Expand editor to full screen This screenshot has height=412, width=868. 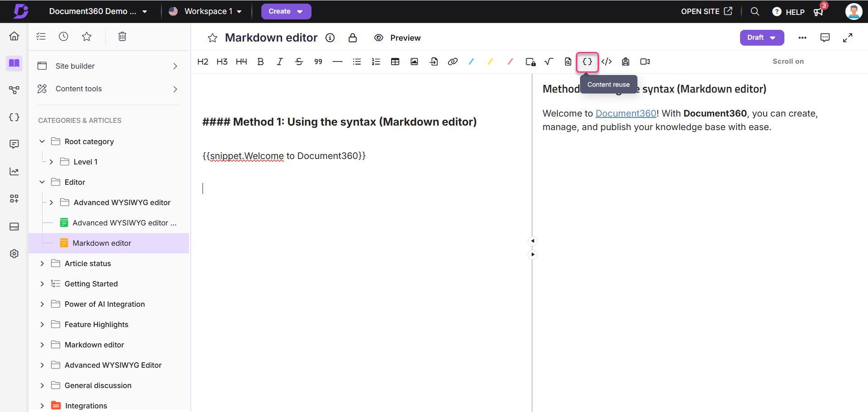(848, 37)
